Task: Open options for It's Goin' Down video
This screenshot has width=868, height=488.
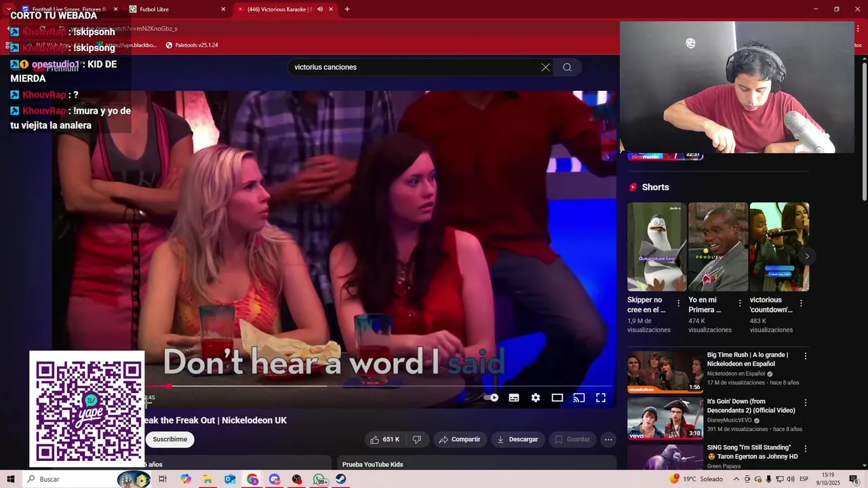Action: 806,402
